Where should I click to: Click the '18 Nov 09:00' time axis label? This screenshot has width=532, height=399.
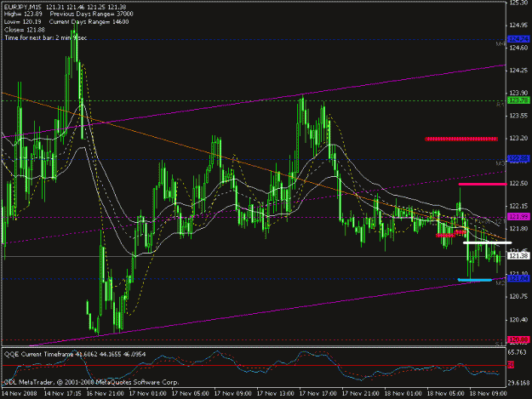click(488, 394)
